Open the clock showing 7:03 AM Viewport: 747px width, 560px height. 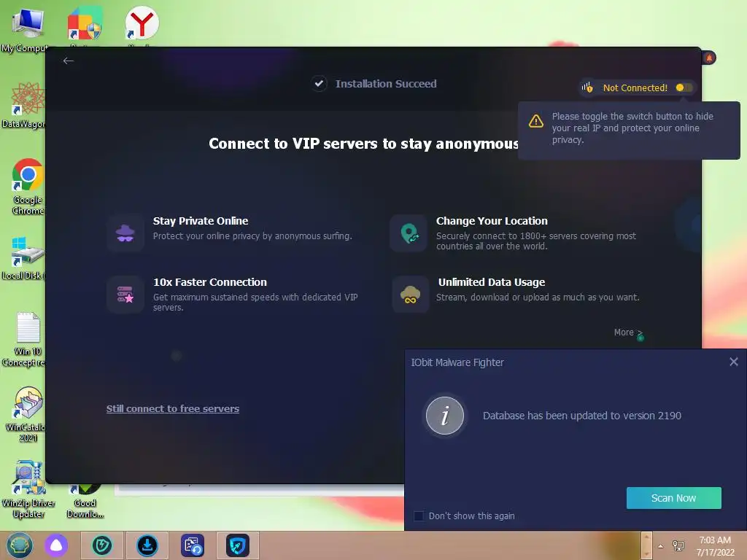click(x=715, y=546)
